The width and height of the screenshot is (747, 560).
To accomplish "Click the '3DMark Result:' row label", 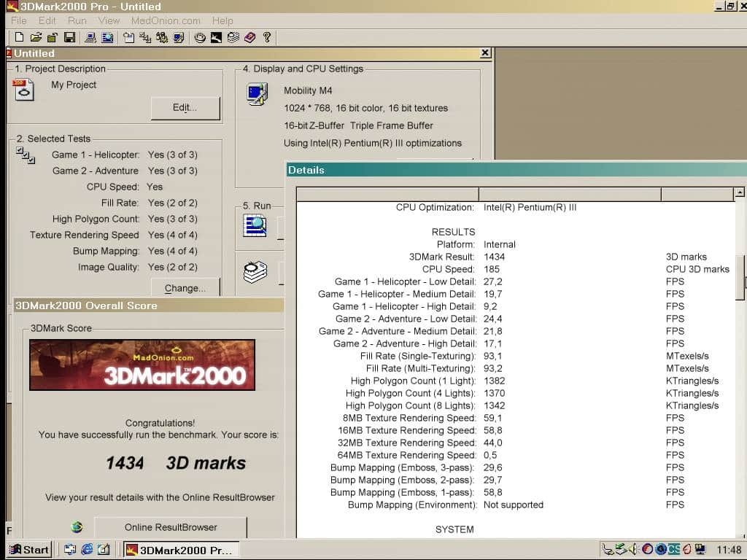I will pos(441,257).
